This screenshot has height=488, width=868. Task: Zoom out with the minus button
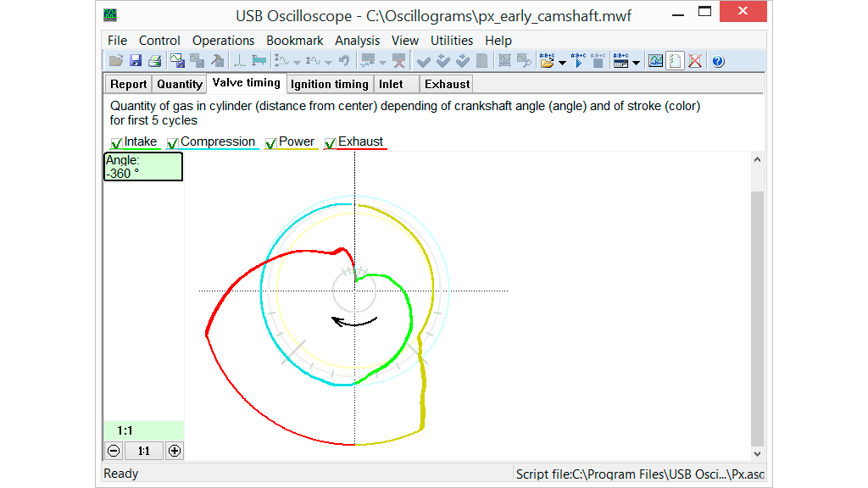(x=114, y=451)
